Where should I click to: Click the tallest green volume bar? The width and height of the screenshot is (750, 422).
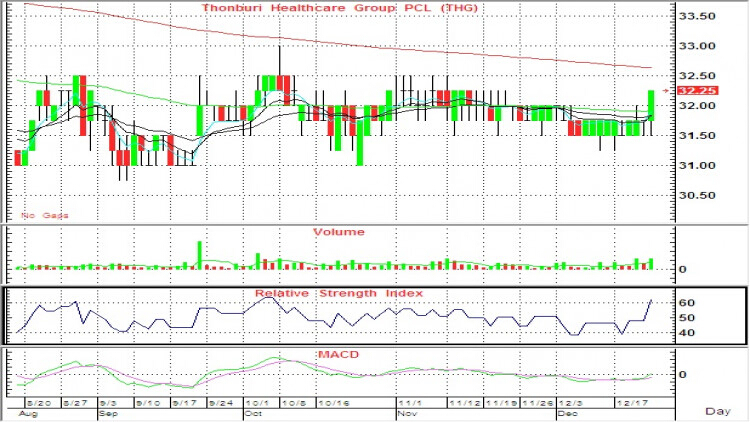(x=200, y=255)
